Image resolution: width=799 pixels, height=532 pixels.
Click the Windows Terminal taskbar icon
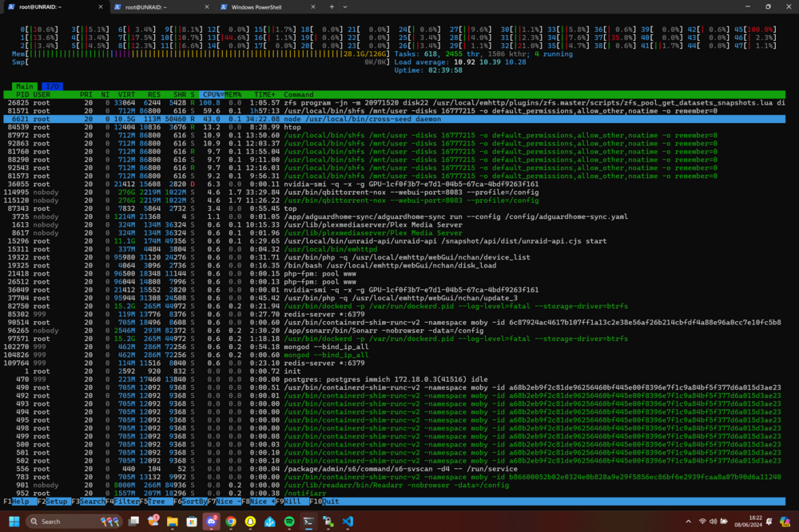coord(308,522)
